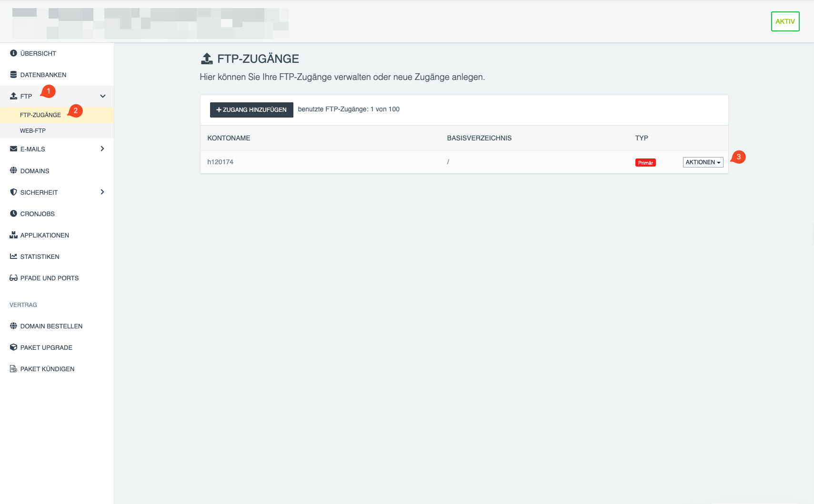The width and height of the screenshot is (814, 504).
Task: Click the chart icon next to Statistiken
Action: click(x=13, y=257)
